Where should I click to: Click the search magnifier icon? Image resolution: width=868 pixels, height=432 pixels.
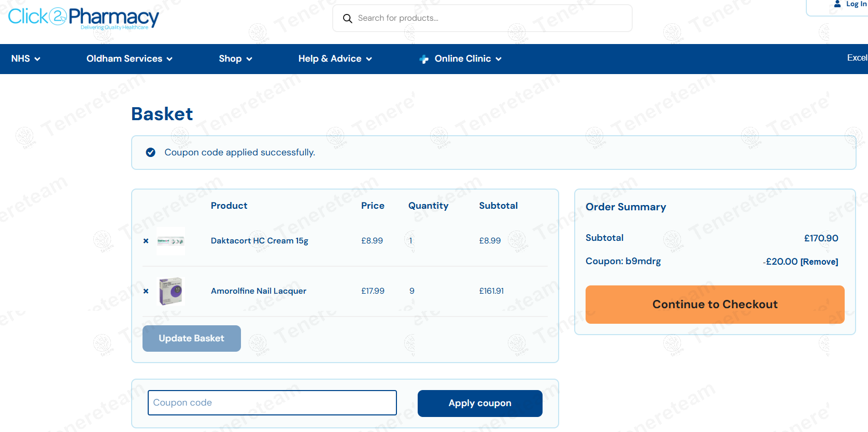(x=347, y=19)
